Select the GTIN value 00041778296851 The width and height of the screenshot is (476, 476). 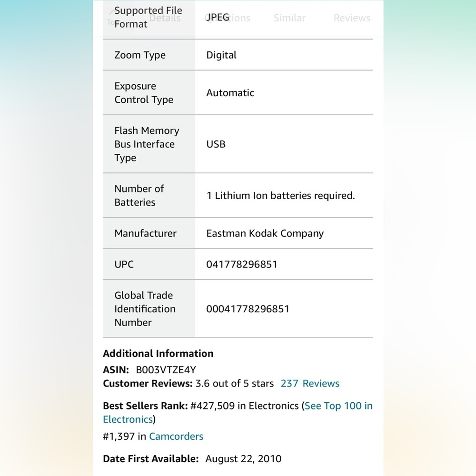pos(248,309)
